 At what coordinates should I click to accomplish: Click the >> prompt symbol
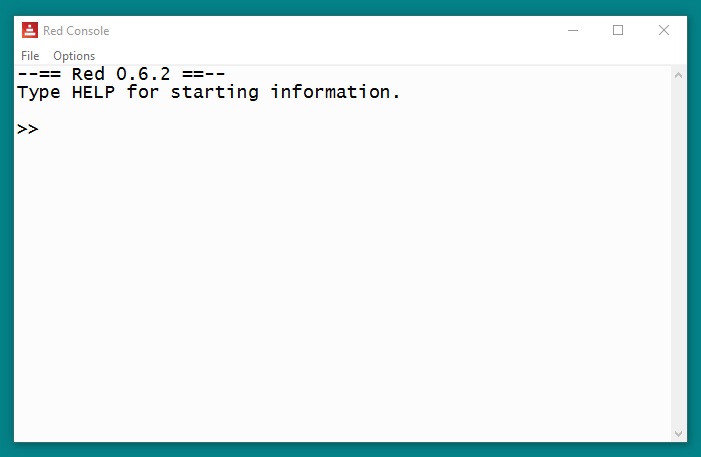point(28,129)
